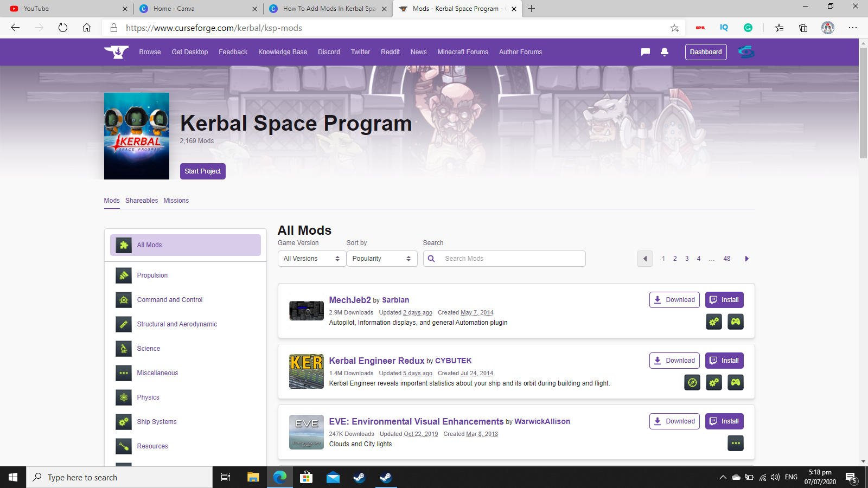The width and height of the screenshot is (868, 488).
Task: Click the Science category icon
Action: pyautogui.click(x=124, y=349)
